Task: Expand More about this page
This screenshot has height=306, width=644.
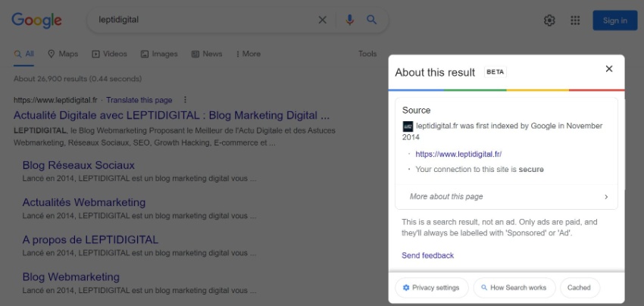Action: pos(506,197)
